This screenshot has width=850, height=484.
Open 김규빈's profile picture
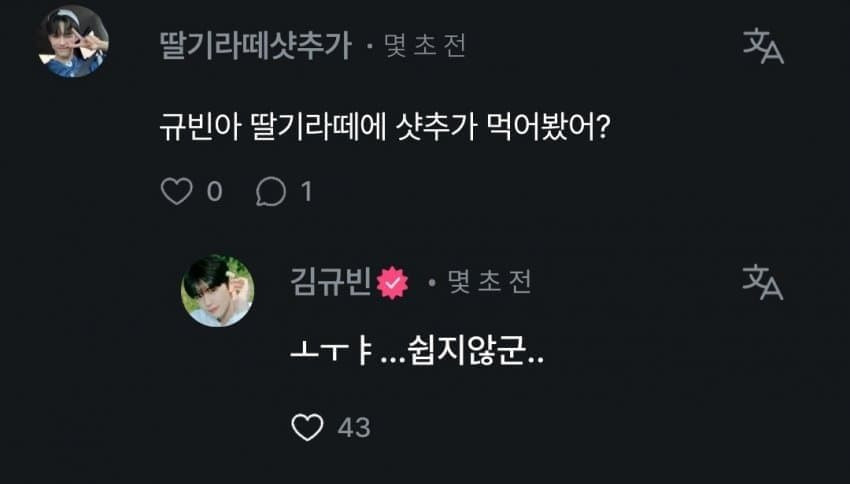(x=217, y=291)
